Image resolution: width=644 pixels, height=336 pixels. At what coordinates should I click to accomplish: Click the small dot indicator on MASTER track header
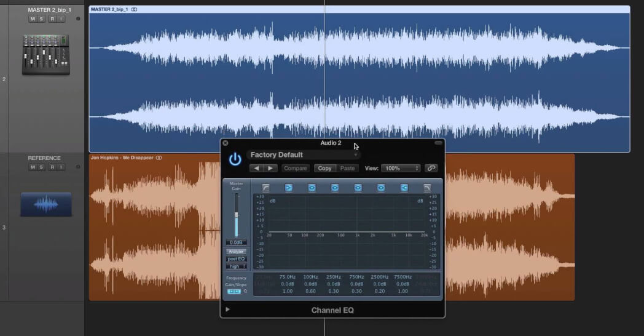(x=78, y=19)
